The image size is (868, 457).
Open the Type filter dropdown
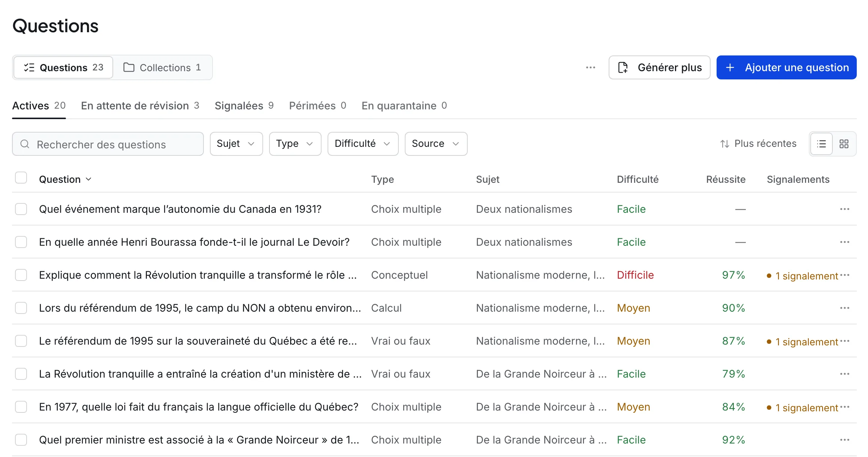click(295, 144)
